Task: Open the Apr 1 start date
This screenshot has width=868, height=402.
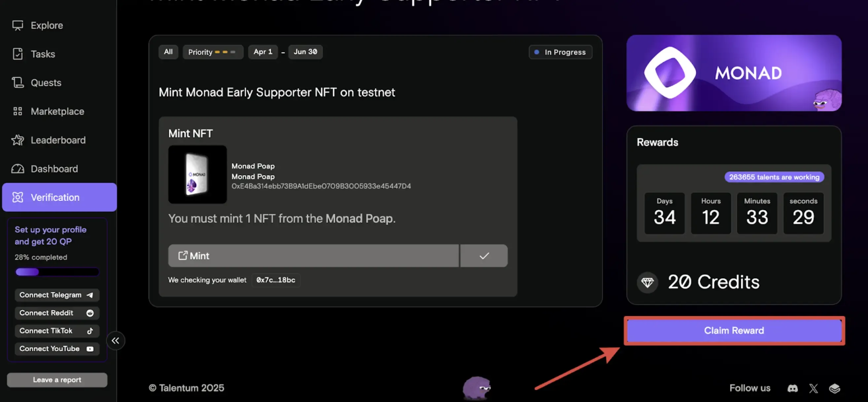Action: (263, 52)
